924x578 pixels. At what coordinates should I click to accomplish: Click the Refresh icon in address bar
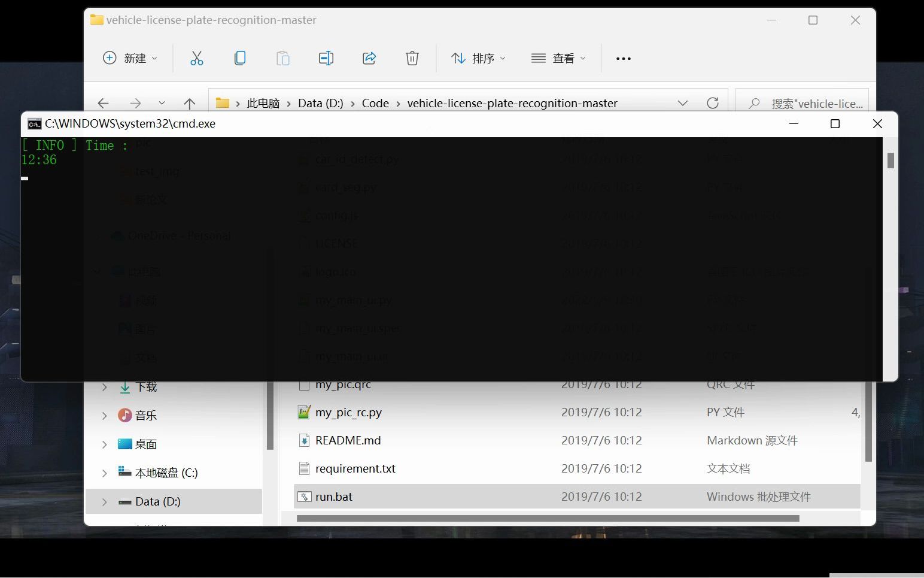[x=712, y=102]
